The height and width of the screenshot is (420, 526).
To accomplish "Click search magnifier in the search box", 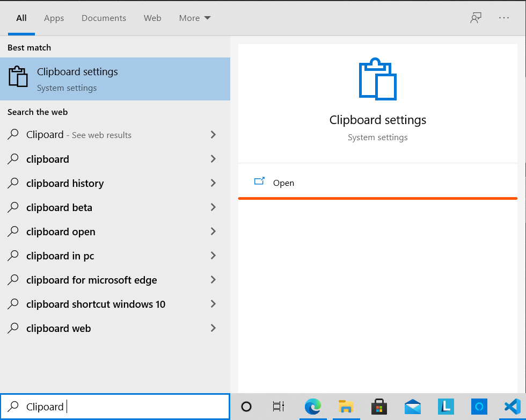I will pyautogui.click(x=13, y=406).
